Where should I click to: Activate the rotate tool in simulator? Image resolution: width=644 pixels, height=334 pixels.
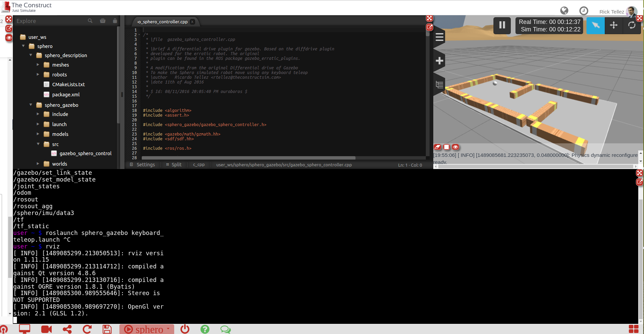coord(631,25)
